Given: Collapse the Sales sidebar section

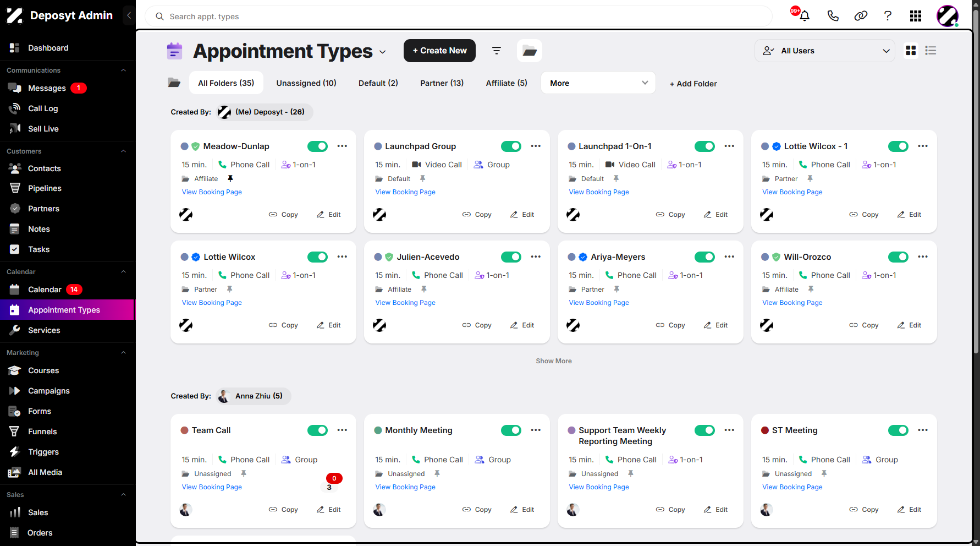Looking at the screenshot, I should (123, 495).
